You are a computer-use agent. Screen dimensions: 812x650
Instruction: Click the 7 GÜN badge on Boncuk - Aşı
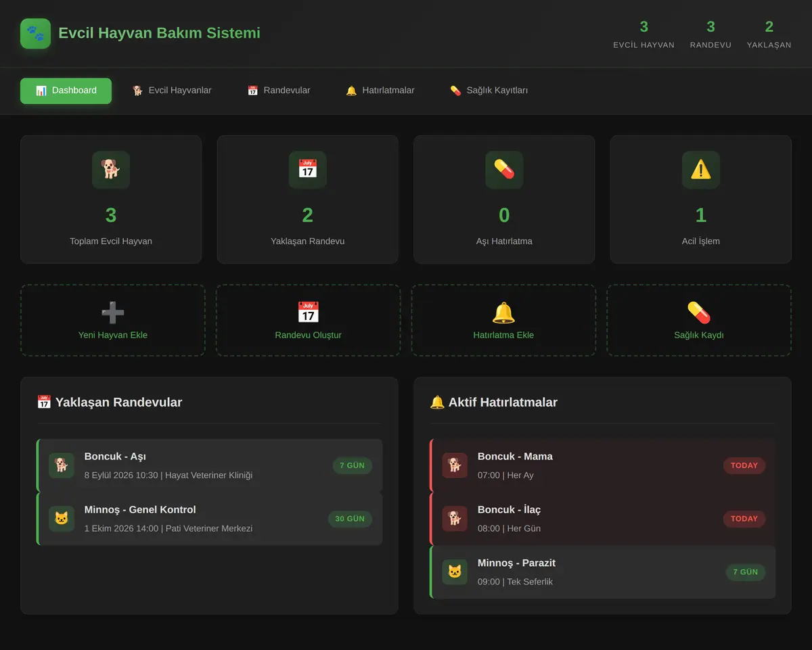353,465
